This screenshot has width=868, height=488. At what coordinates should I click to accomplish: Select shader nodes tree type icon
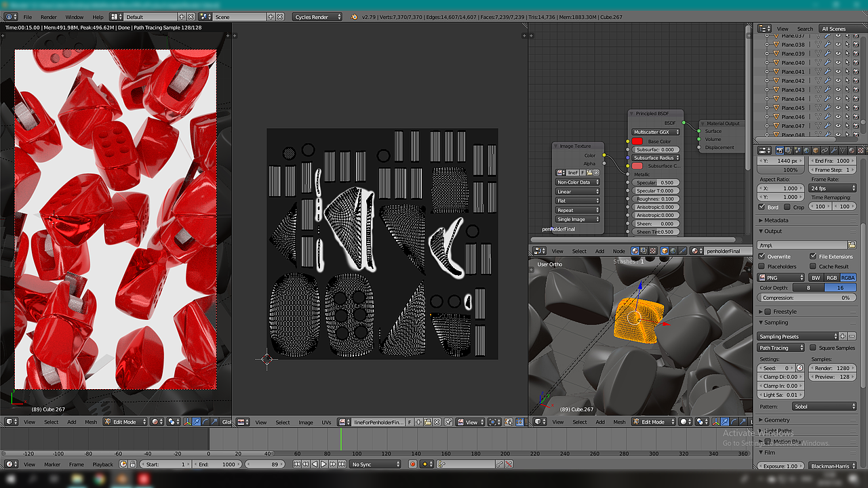[635, 251]
